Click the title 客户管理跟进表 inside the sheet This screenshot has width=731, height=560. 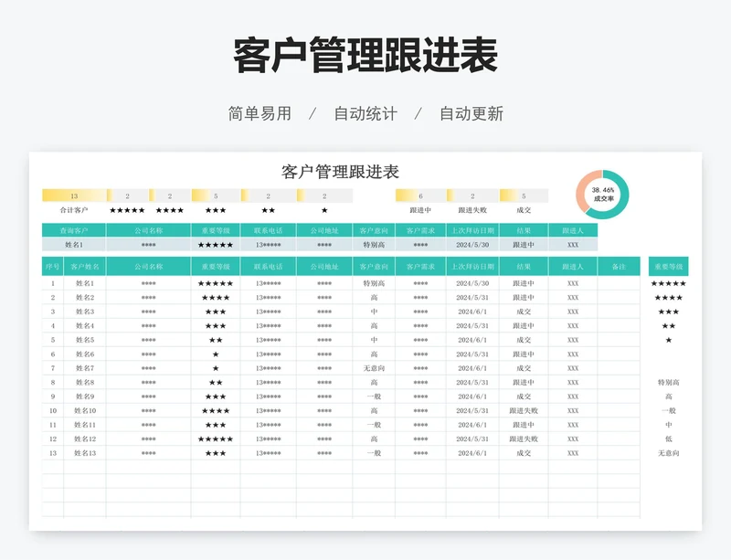coord(340,172)
